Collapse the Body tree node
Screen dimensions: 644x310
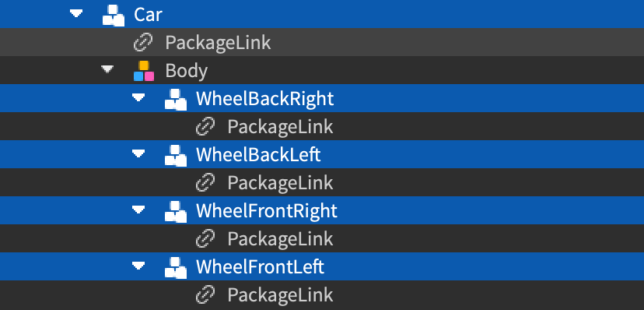pyautogui.click(x=107, y=69)
